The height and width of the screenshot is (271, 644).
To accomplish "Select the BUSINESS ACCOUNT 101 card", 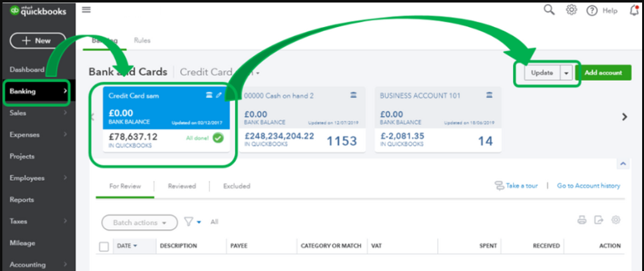I will [x=438, y=119].
